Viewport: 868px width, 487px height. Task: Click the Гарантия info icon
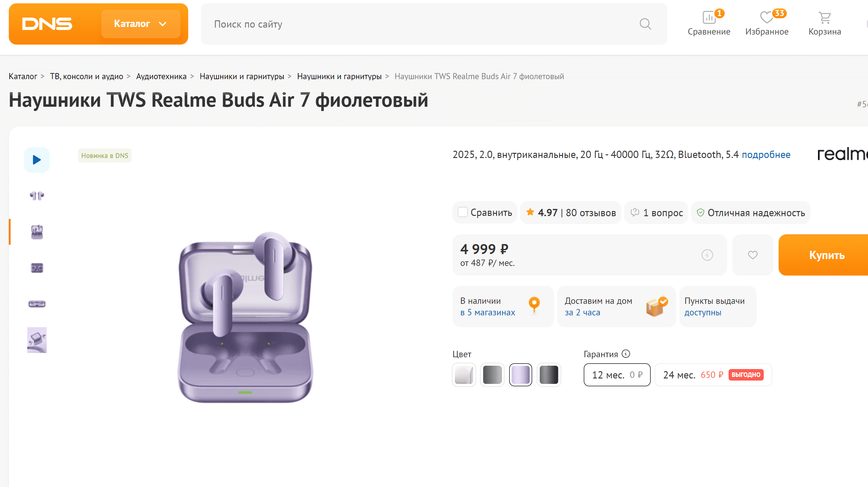point(626,354)
